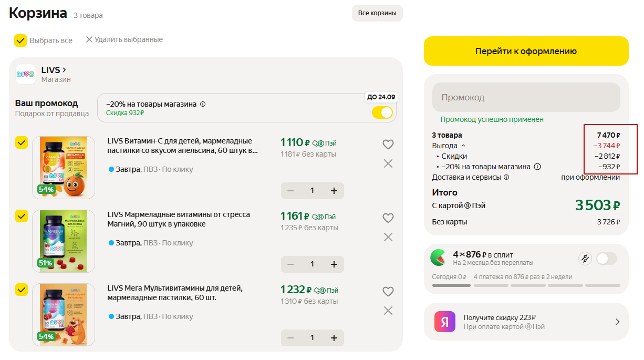Decrease Магний vitamins quantity with minus
Viewport: 644px width, 360px height.
tap(290, 264)
